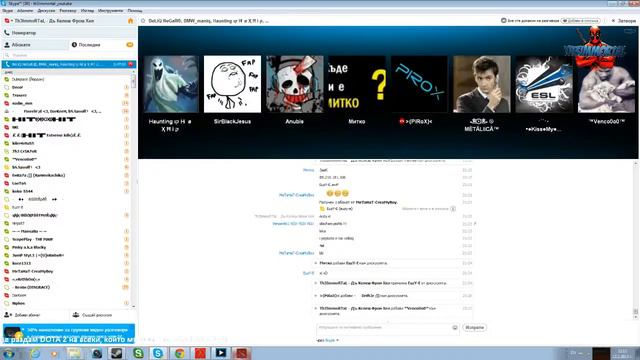
Task: Click the yellow unread badge on Последни tab
Action: [130, 45]
